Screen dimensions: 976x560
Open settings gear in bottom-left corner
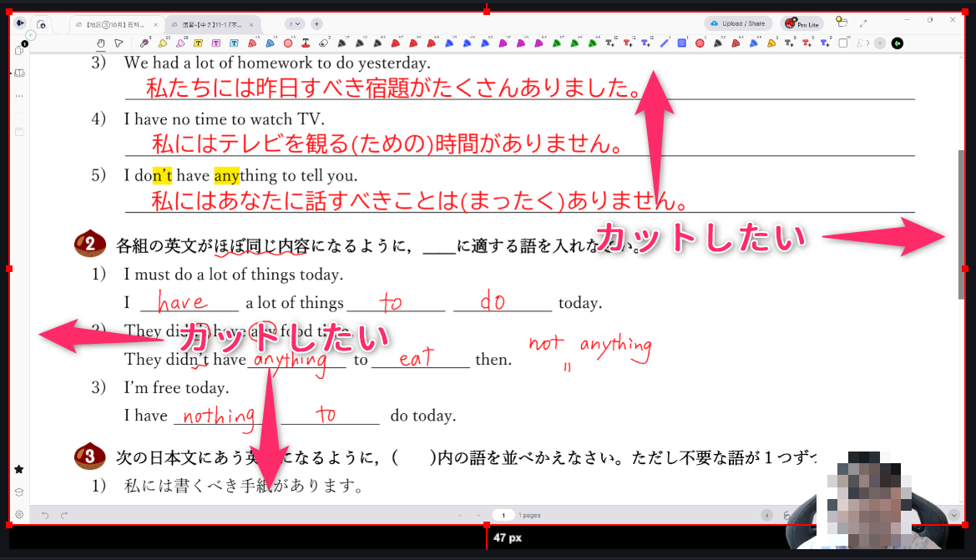pos(19,515)
